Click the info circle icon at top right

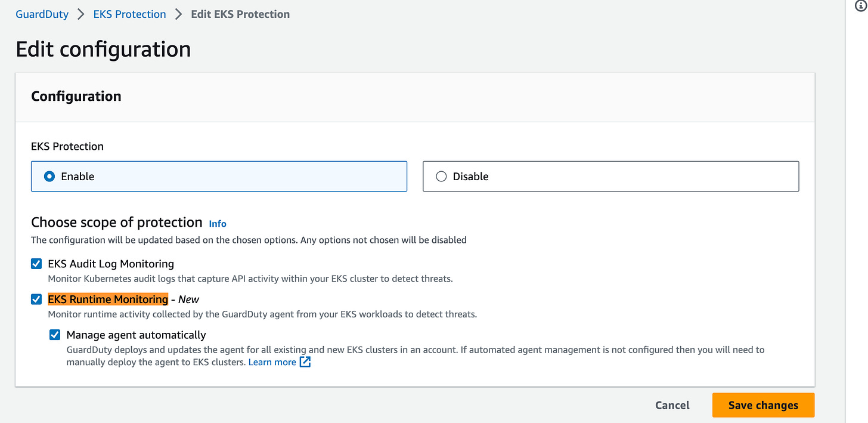pos(860,5)
